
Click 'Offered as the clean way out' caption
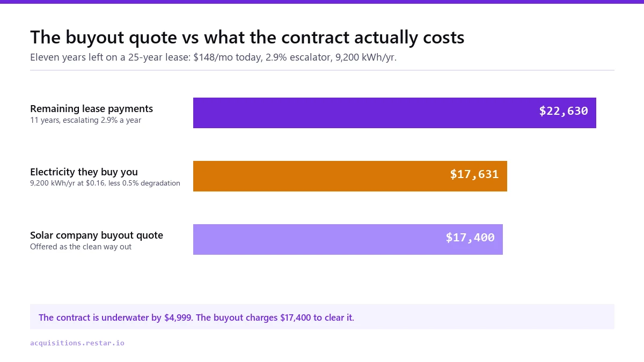click(x=81, y=247)
